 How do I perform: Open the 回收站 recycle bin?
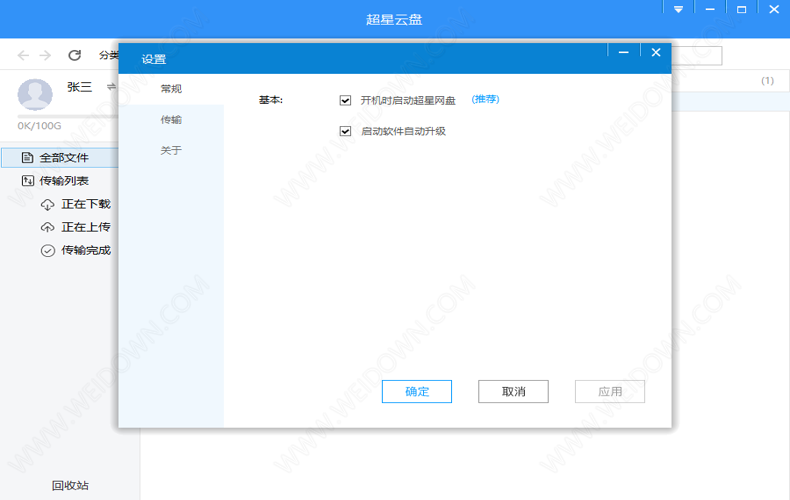pyautogui.click(x=70, y=486)
